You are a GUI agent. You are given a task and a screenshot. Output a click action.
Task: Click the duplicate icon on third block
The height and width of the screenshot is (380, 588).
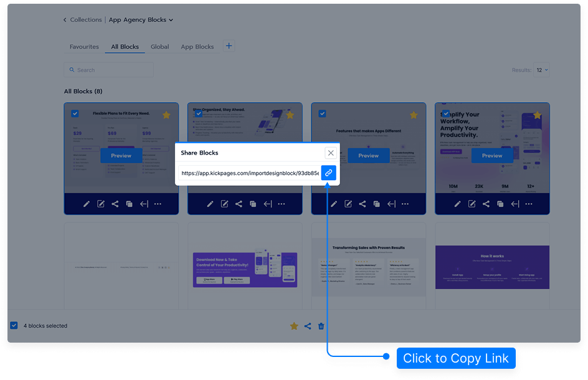coord(376,204)
